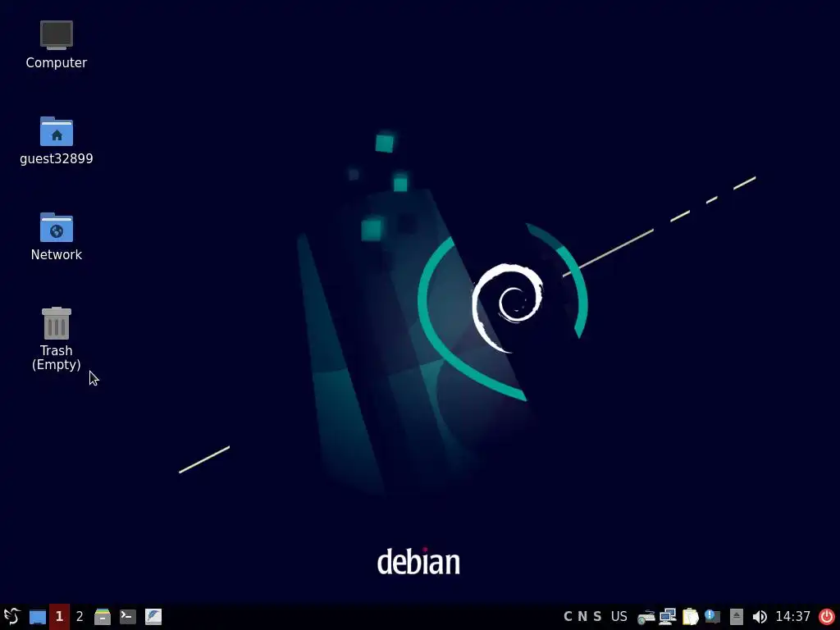Open the keyboard tray icon
Viewport: 840px width, 630px height.
click(646, 617)
